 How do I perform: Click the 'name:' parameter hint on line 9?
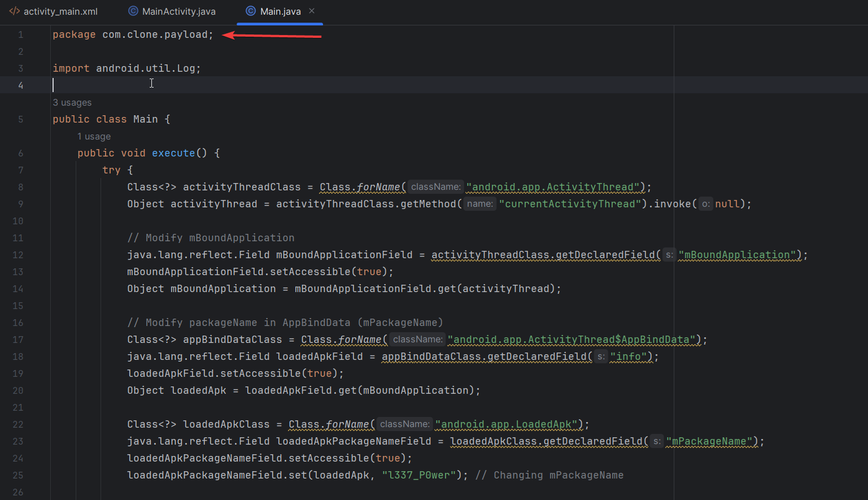point(479,204)
